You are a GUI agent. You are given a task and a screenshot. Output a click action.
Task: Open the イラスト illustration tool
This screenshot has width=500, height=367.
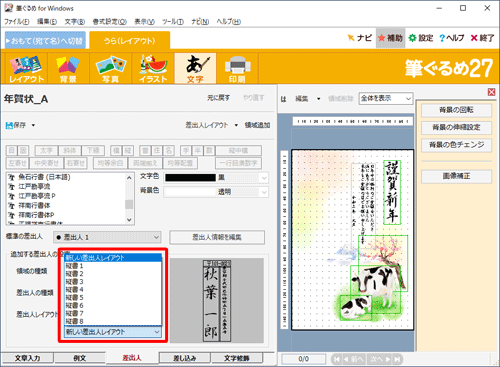pos(153,69)
